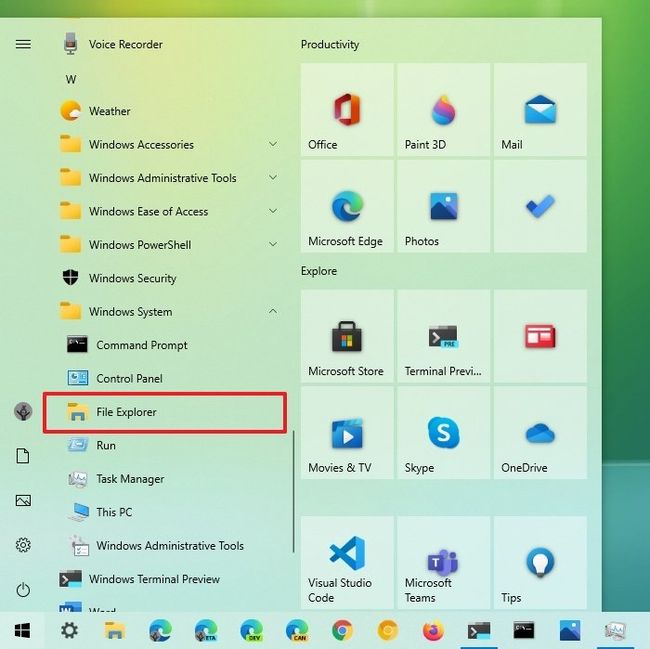Launch Firefox from the taskbar
This screenshot has height=649, width=650.
433,631
